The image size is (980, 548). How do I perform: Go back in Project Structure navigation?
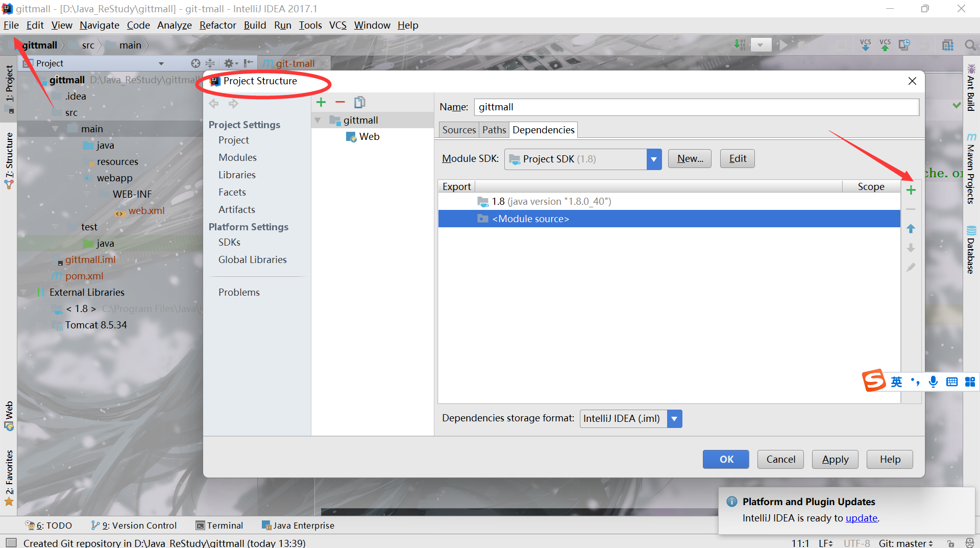coord(214,104)
